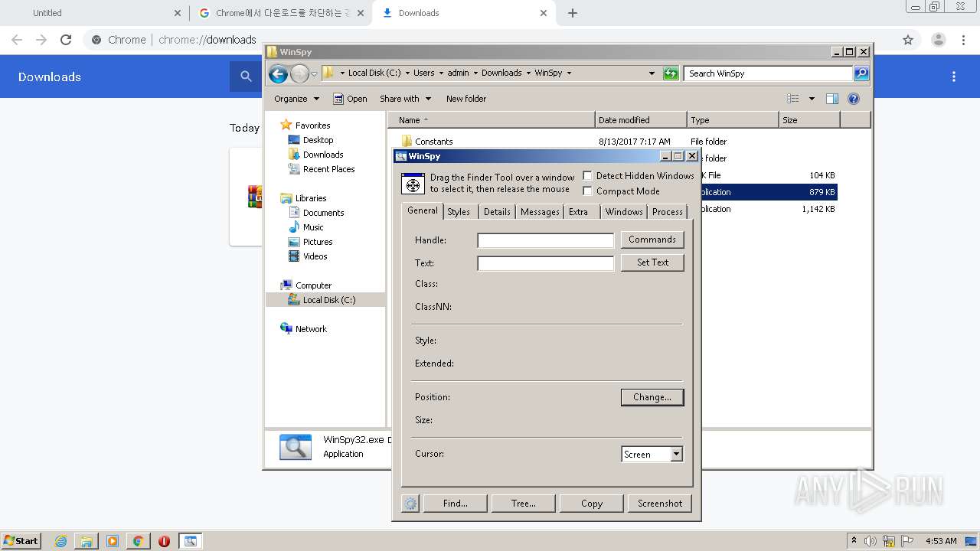Launch Internet Explorer from taskbar
Viewport: 980px width, 551px height.
(x=60, y=541)
